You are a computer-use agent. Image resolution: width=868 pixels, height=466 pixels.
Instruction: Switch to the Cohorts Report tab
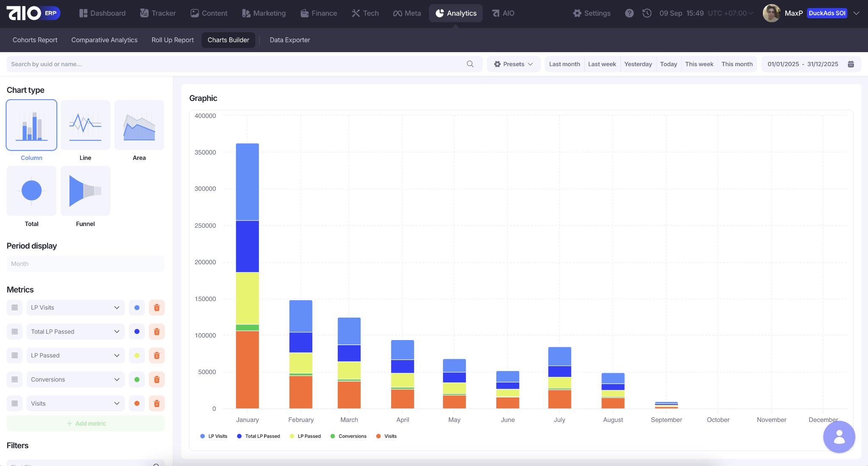35,40
